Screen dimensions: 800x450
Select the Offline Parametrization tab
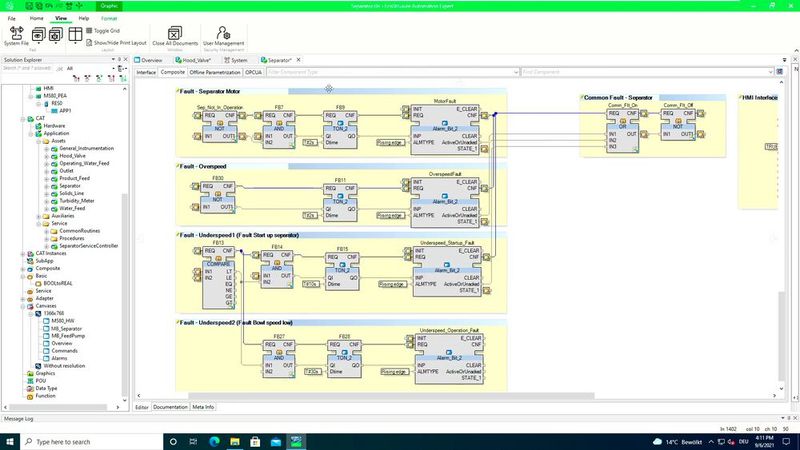[215, 72]
